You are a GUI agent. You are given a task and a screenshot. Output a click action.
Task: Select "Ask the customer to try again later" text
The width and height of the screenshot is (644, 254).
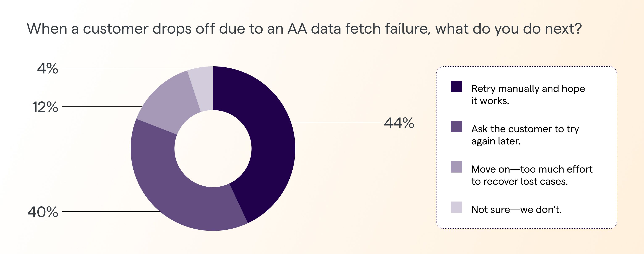click(524, 135)
